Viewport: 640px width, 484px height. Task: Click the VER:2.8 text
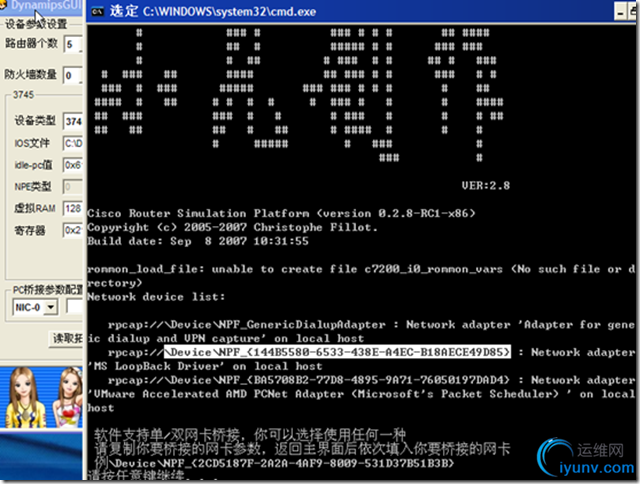click(x=486, y=186)
